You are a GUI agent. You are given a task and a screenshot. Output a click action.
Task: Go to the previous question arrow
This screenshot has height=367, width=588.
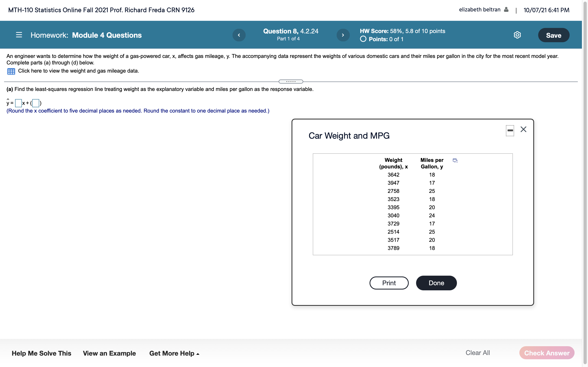click(x=239, y=35)
